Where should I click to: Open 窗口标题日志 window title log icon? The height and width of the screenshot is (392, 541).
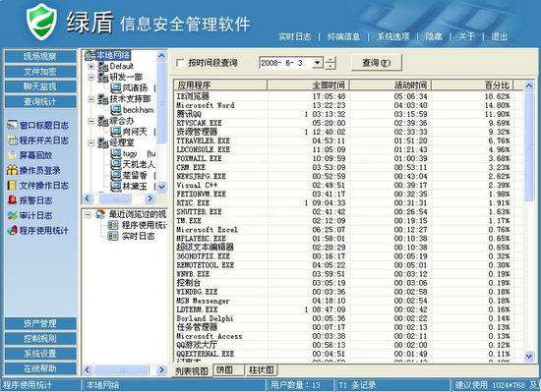tap(13, 126)
